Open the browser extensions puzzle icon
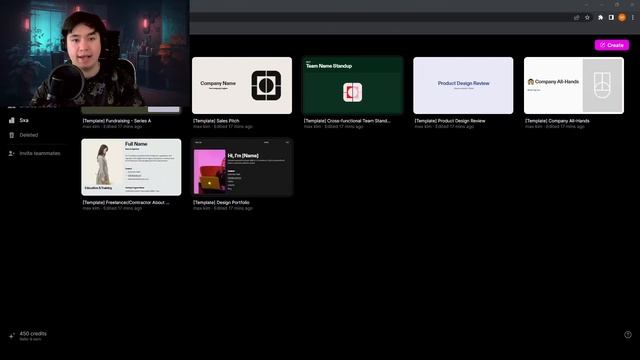Image resolution: width=640 pixels, height=360 pixels. (600, 18)
